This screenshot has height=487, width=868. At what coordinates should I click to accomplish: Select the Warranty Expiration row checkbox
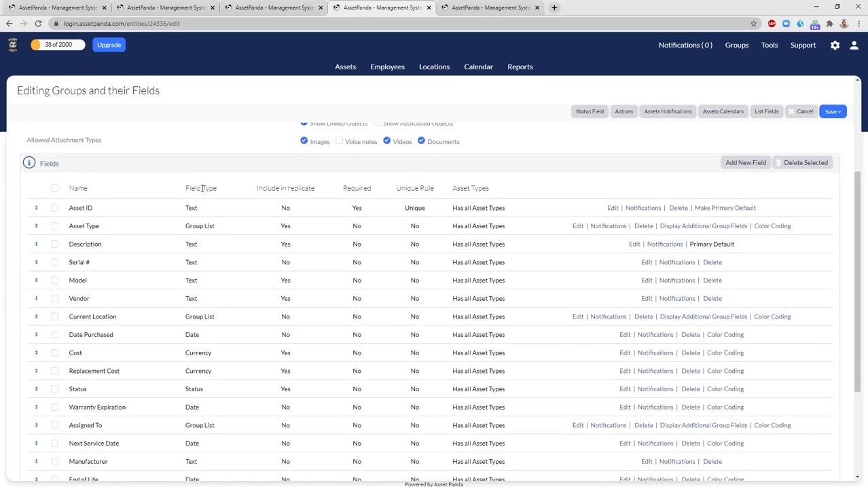click(x=54, y=407)
